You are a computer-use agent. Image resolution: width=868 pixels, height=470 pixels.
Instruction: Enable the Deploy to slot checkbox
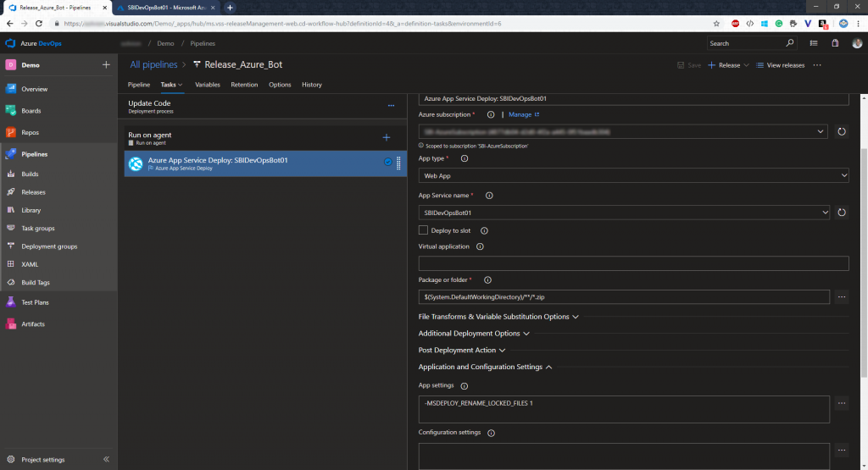pyautogui.click(x=424, y=230)
